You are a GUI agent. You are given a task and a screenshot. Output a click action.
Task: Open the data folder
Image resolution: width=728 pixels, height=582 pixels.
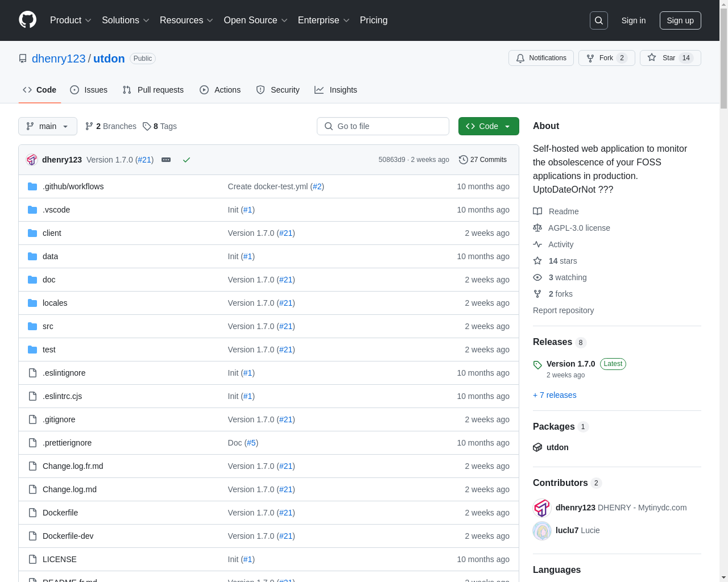tap(50, 256)
